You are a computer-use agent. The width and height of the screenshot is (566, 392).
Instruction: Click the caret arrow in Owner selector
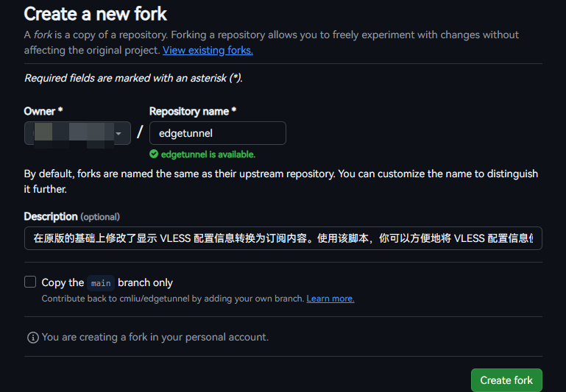tap(118, 133)
